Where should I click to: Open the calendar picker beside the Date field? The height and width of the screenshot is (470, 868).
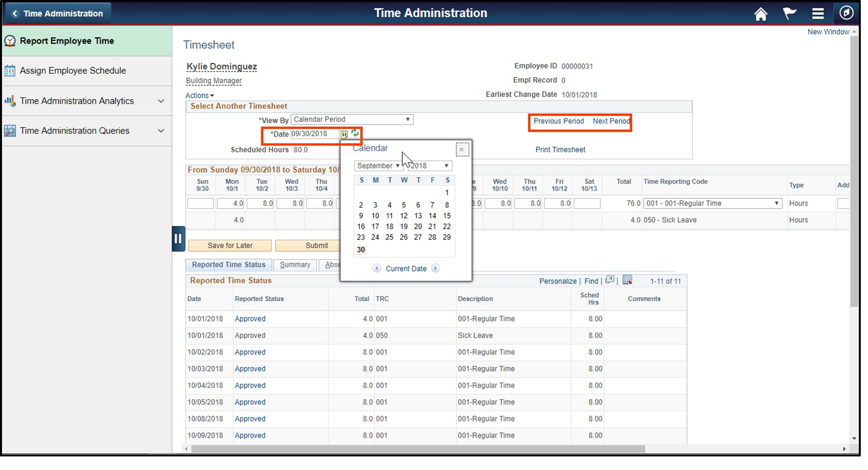pos(344,134)
